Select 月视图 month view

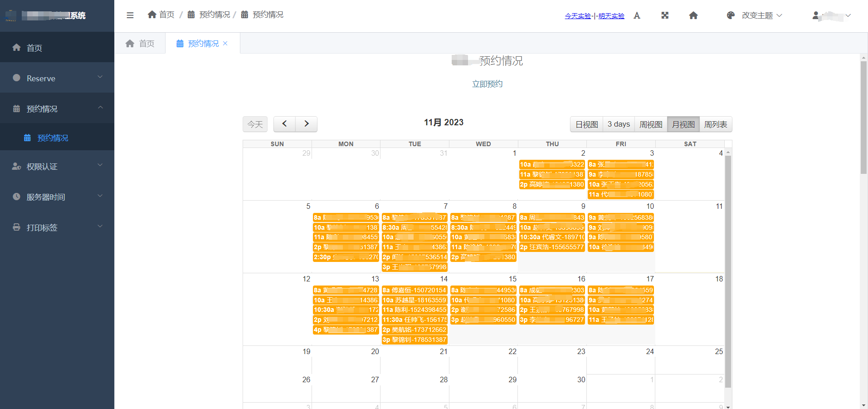click(683, 124)
